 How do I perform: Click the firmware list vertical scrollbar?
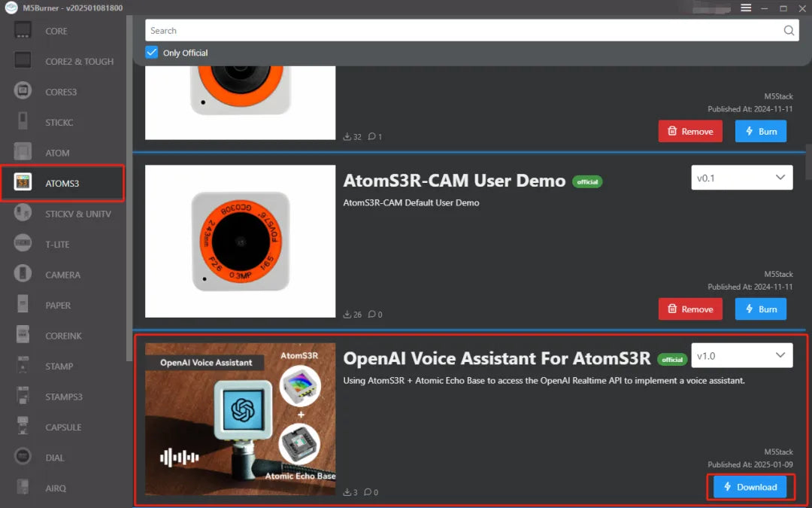(808, 162)
